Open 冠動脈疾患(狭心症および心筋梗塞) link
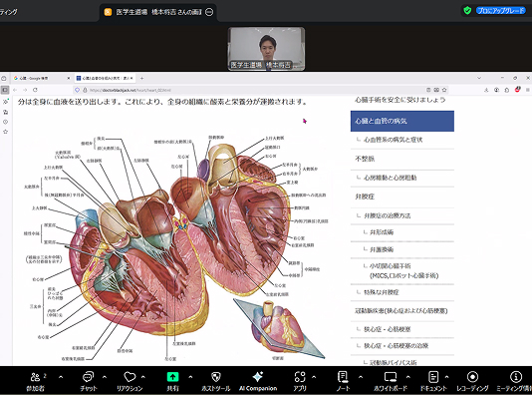This screenshot has width=532, height=395. 401,311
